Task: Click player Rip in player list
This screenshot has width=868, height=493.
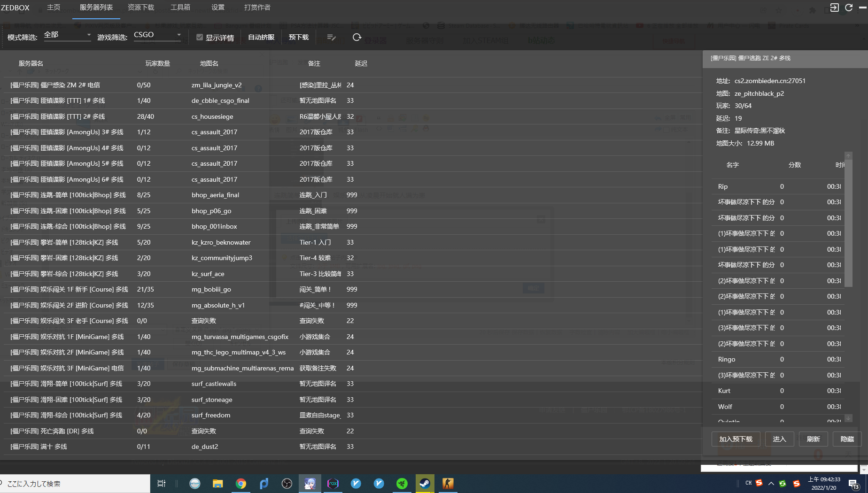Action: pyautogui.click(x=723, y=186)
